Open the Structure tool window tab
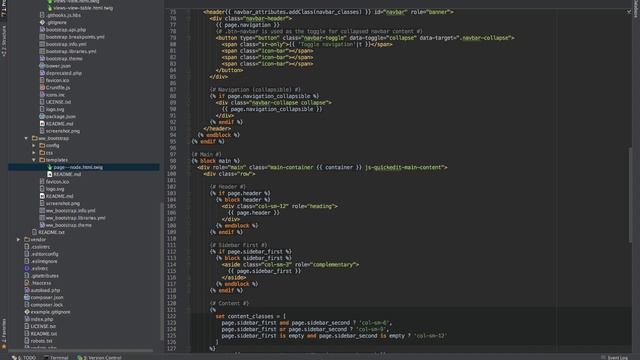Image resolution: width=640 pixels, height=360 pixels. [x=4, y=41]
